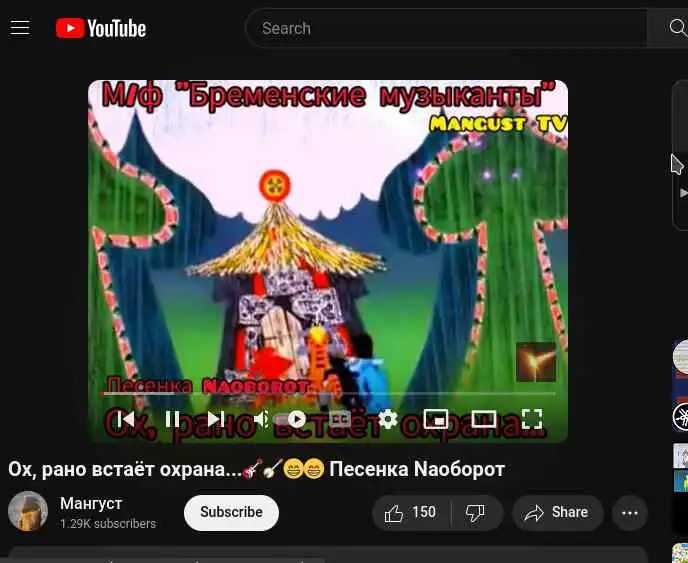Enable miniplayer mode
Image resolution: width=688 pixels, height=563 pixels.
pos(436,419)
